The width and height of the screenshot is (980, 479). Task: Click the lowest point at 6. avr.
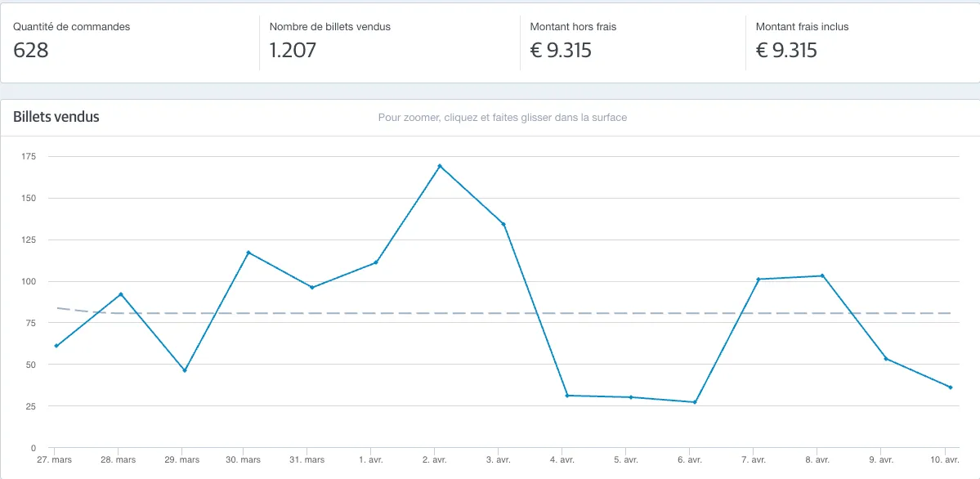[695, 402]
